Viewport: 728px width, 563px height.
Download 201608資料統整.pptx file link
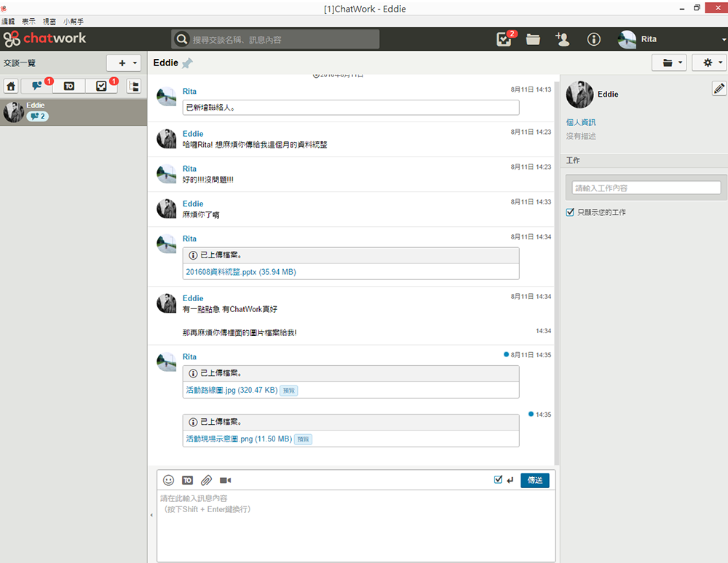click(241, 272)
